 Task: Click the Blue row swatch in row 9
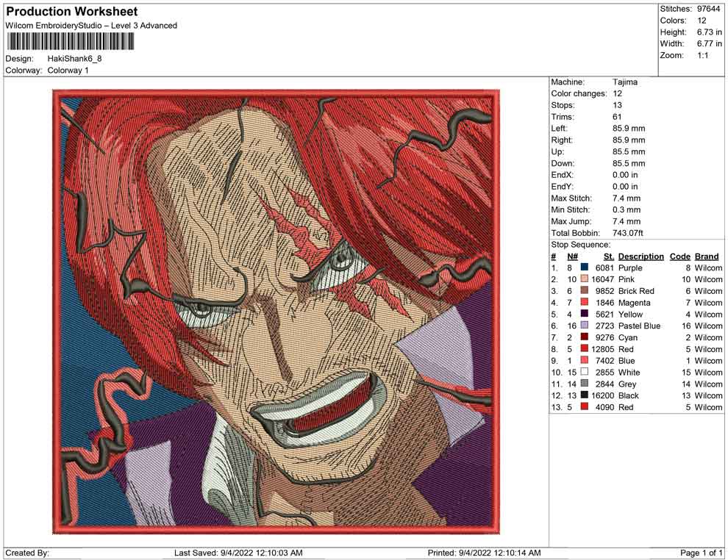point(584,360)
